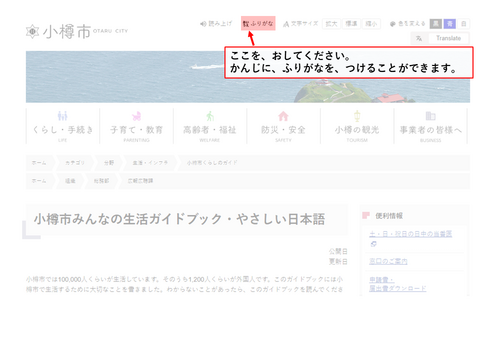Click the external link icon under 当番医
Viewport: 480px width, 360px height.
(373, 244)
